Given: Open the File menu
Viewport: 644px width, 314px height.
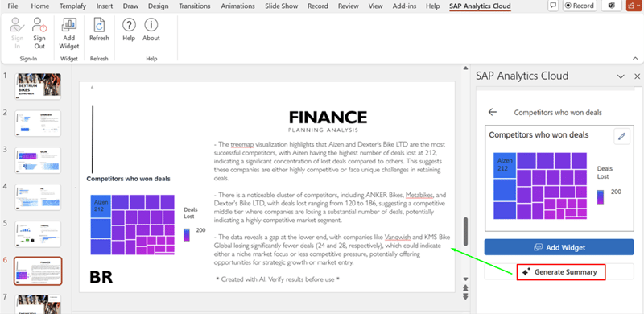Looking at the screenshot, I should coord(13,6).
